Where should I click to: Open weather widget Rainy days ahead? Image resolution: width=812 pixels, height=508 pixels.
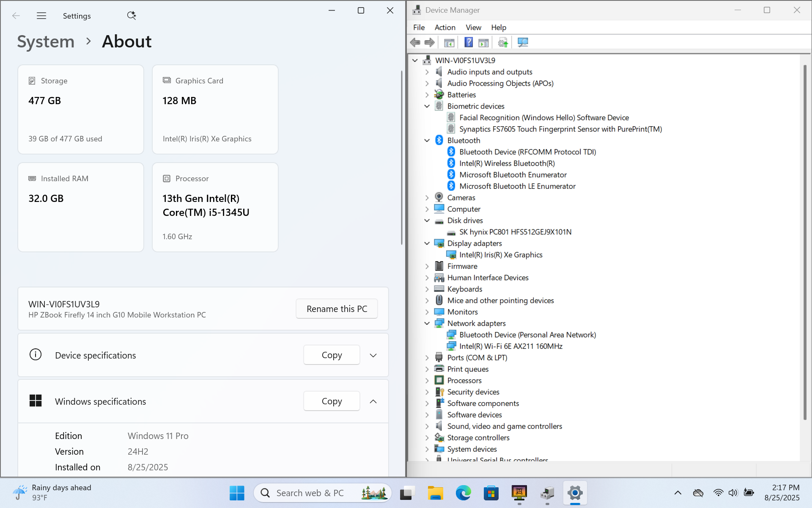coord(52,493)
